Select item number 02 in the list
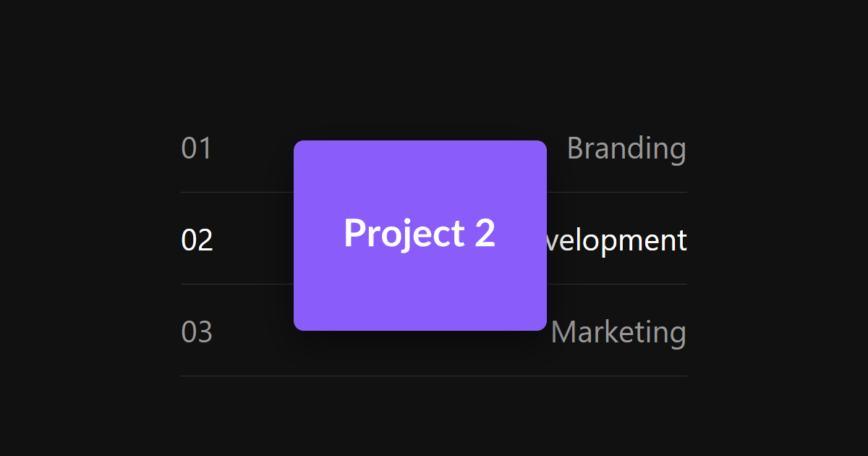 click(x=196, y=240)
